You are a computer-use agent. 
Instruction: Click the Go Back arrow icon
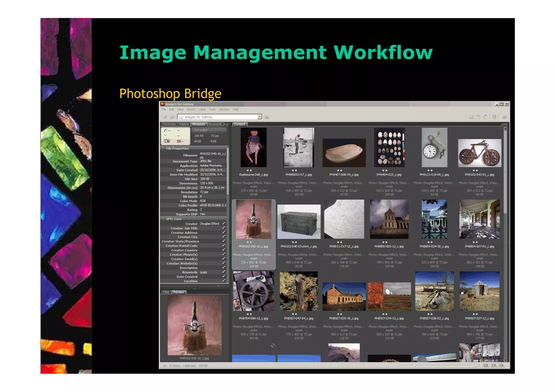click(164, 117)
